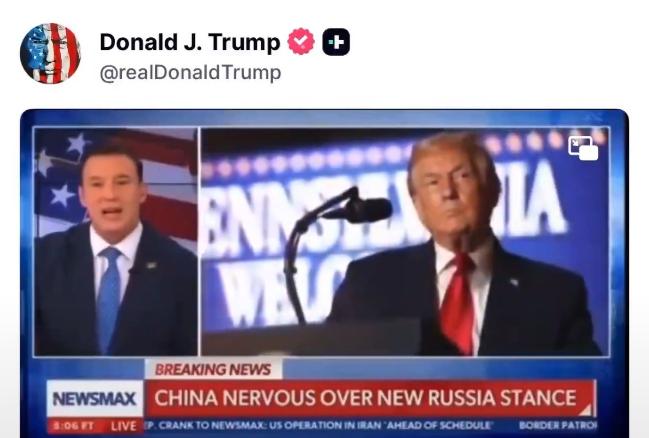The height and width of the screenshot is (438, 649).
Task: Click the NEWSMAX logo in the video
Action: pos(94,398)
